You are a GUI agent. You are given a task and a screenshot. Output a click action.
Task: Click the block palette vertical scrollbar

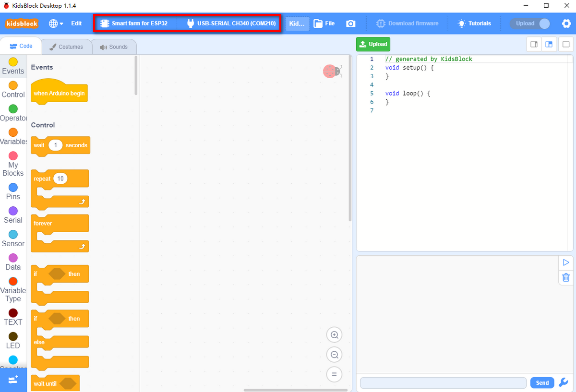point(136,76)
